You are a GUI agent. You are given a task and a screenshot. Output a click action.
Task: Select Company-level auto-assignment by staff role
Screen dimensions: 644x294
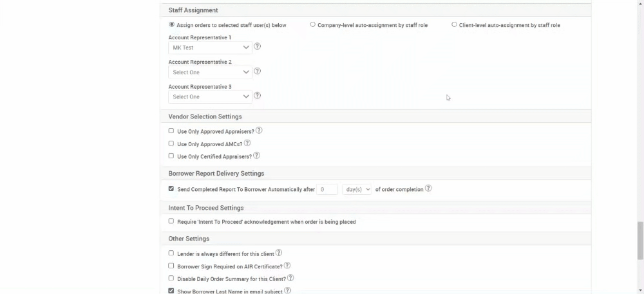(312, 24)
